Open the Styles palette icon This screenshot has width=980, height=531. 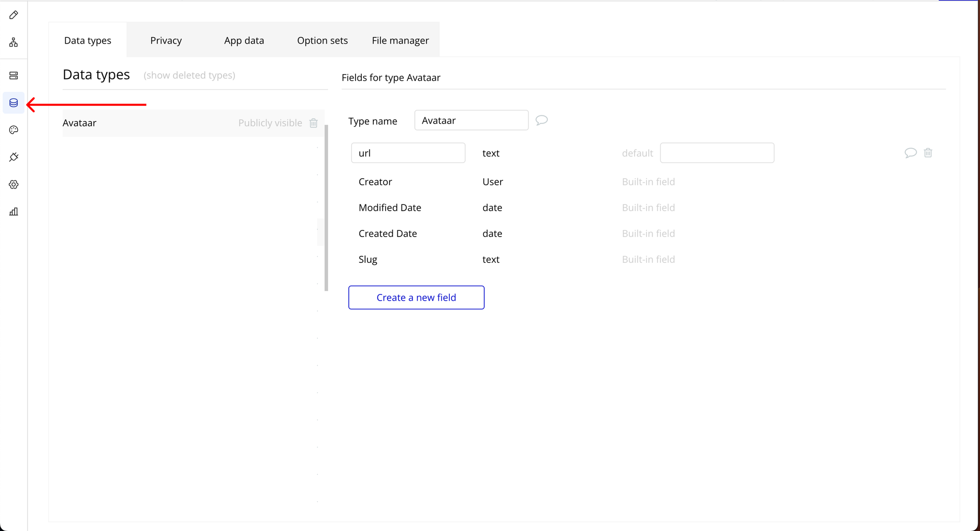13,130
